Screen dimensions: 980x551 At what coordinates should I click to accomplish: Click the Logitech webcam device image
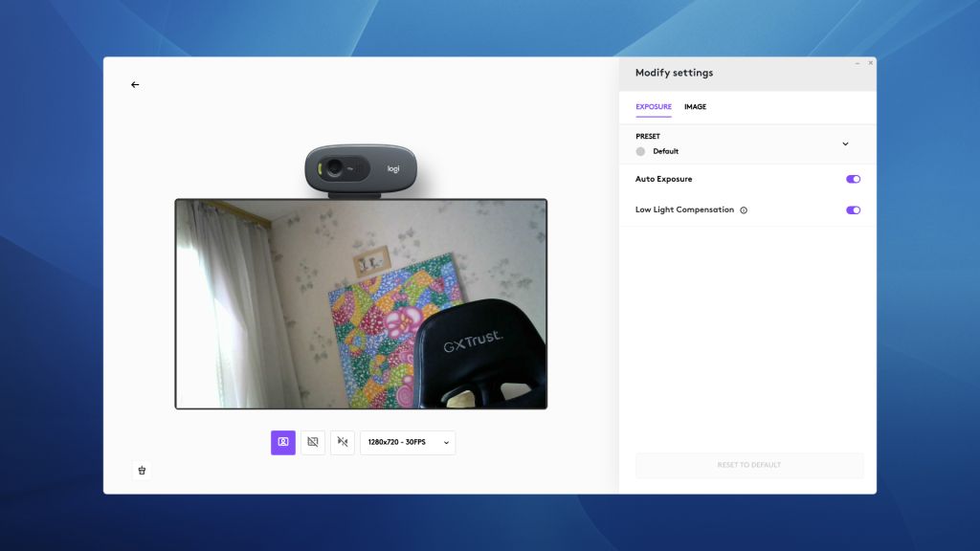tap(361, 170)
